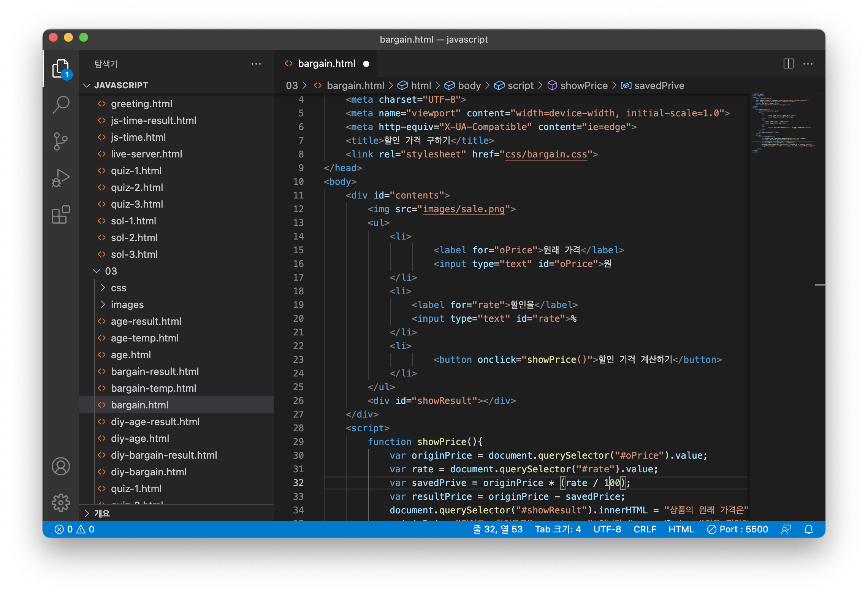
Task: Collapse the 03 folder
Action: click(111, 271)
